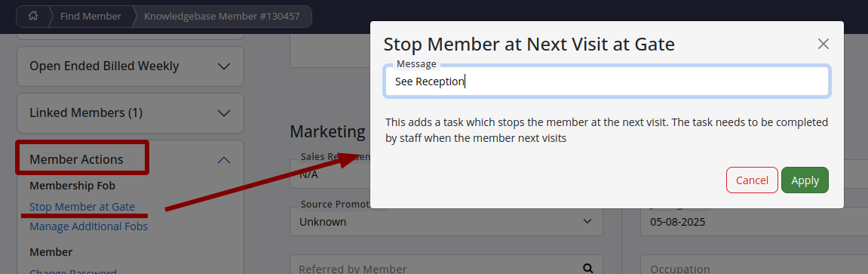
Task: Click the search icon in Referred by Member
Action: point(588,269)
